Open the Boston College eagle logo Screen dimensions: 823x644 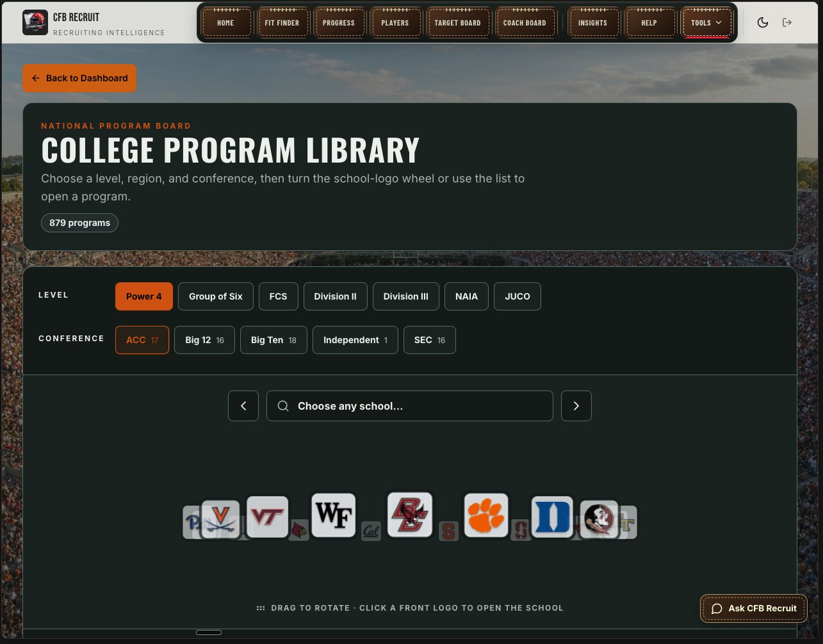click(x=410, y=514)
